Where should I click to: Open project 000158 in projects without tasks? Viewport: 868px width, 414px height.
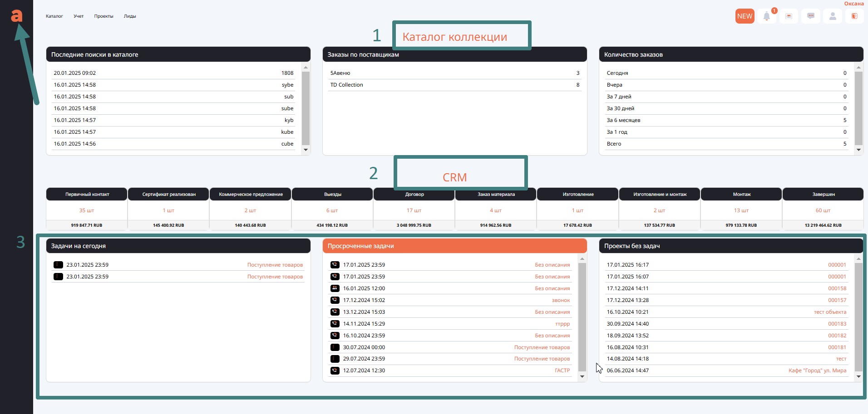[837, 288]
